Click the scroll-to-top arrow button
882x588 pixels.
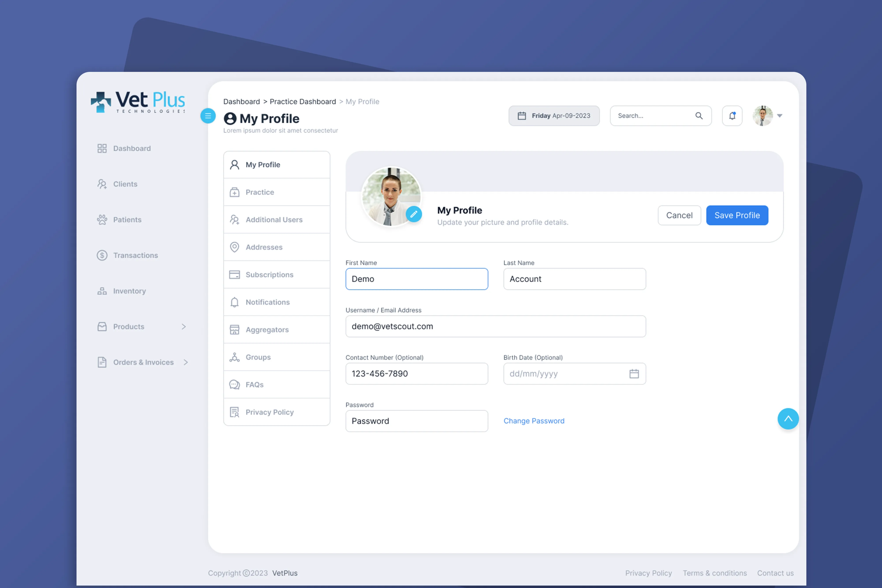[788, 418]
